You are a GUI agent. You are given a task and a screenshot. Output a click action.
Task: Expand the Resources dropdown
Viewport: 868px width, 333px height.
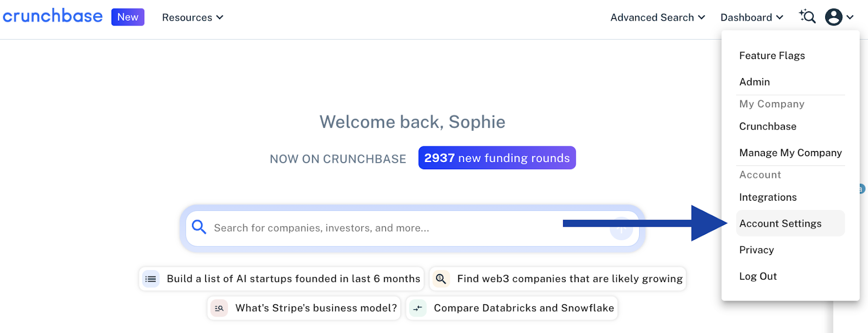coord(193,17)
